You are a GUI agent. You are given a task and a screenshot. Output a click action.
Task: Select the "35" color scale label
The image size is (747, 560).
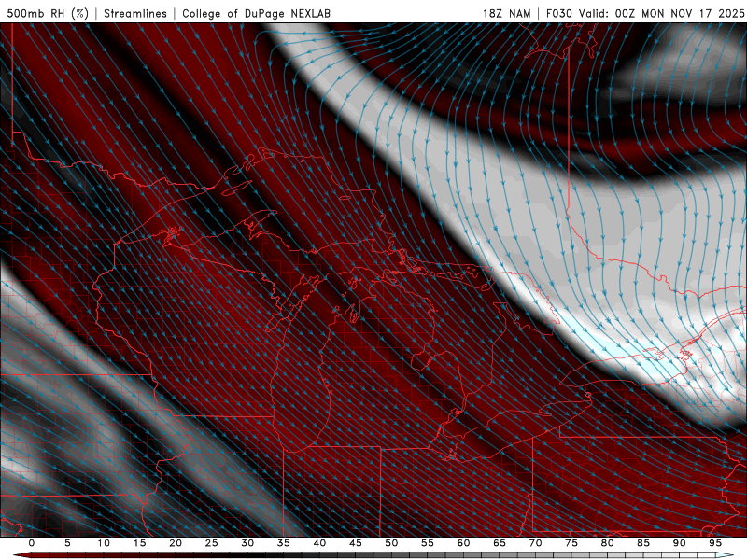pyautogui.click(x=284, y=543)
